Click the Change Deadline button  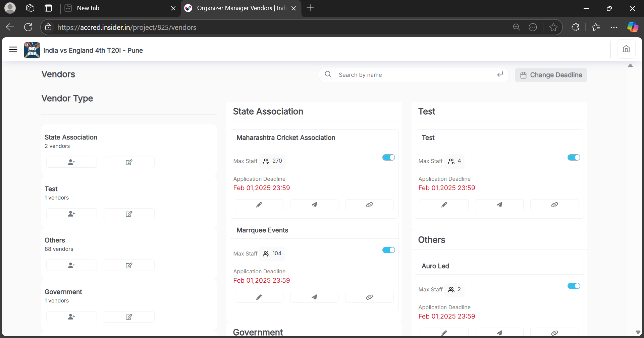point(551,75)
